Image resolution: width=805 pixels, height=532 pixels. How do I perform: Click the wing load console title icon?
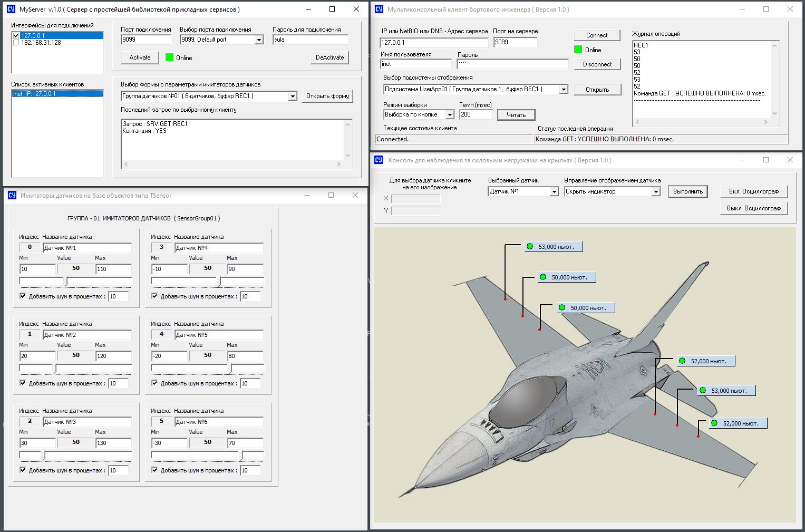(379, 160)
